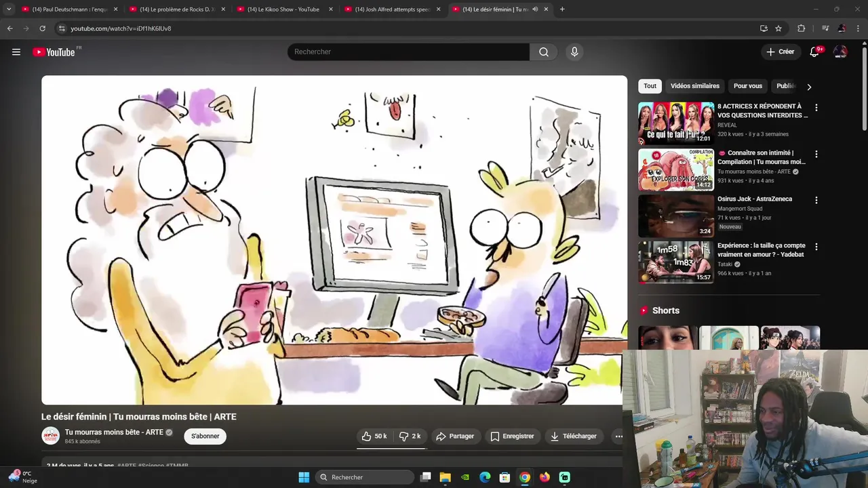Click the Rechercher YouTube search field

point(408,52)
